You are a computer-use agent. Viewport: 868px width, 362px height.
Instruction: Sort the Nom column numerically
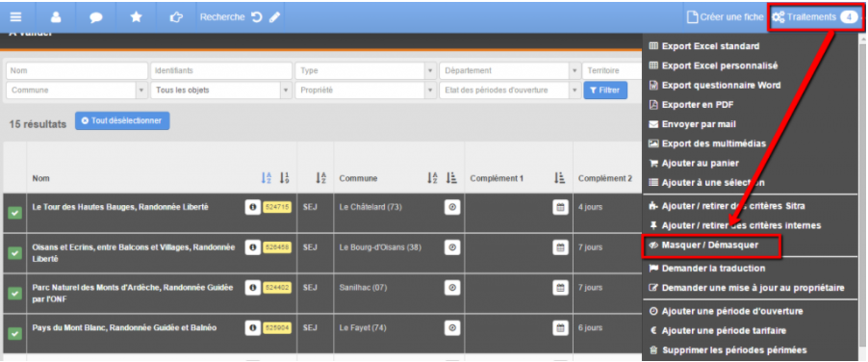pos(285,178)
